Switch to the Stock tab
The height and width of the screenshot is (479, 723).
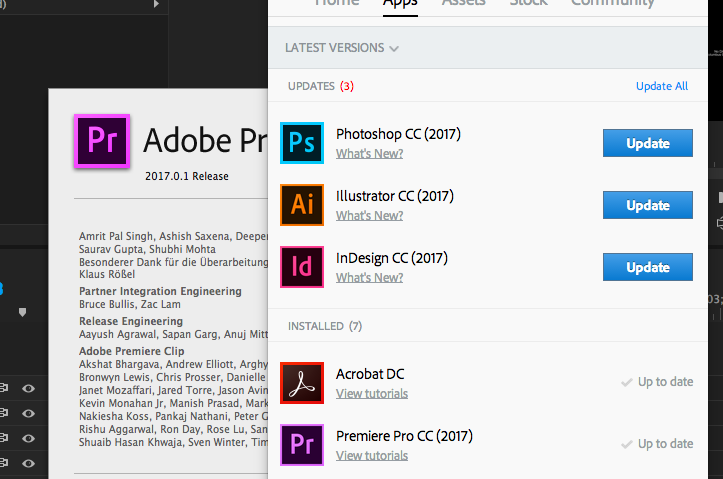tap(528, 4)
